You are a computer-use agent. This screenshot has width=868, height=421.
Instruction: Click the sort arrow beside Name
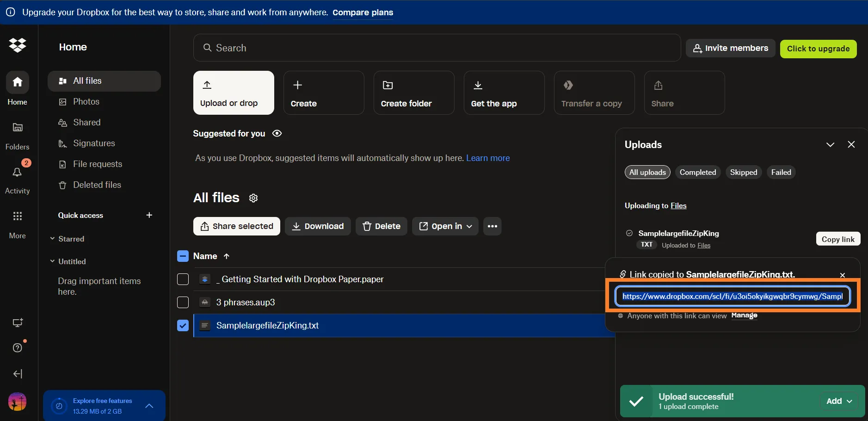227,256
